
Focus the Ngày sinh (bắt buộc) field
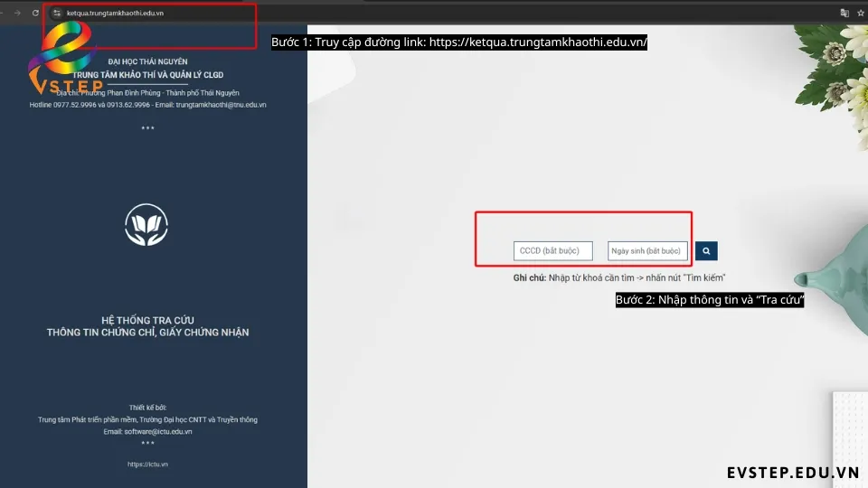point(647,250)
